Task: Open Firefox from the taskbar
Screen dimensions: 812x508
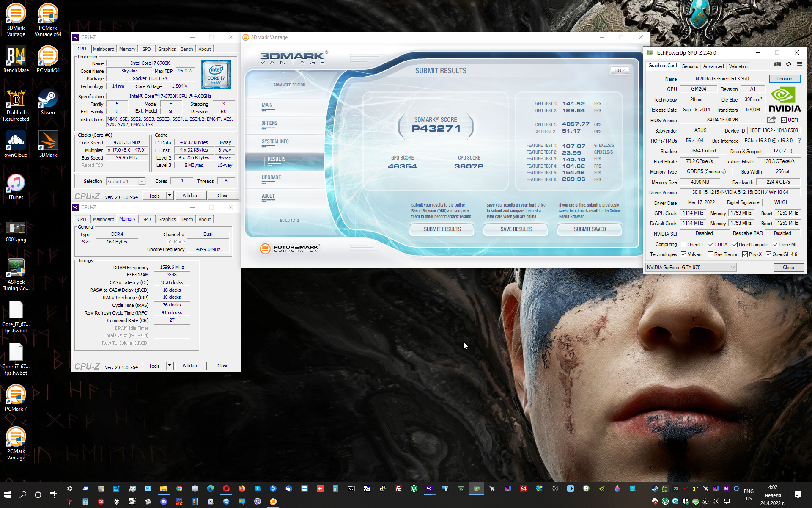Action: [x=242, y=489]
